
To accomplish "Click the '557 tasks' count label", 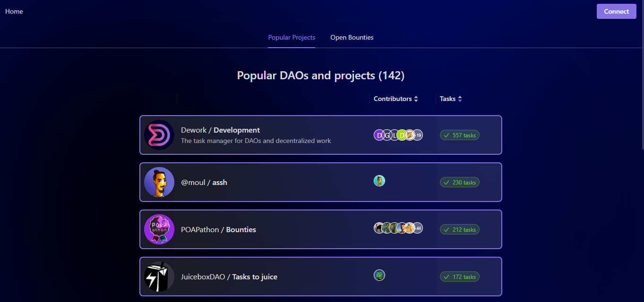I will click(x=464, y=135).
